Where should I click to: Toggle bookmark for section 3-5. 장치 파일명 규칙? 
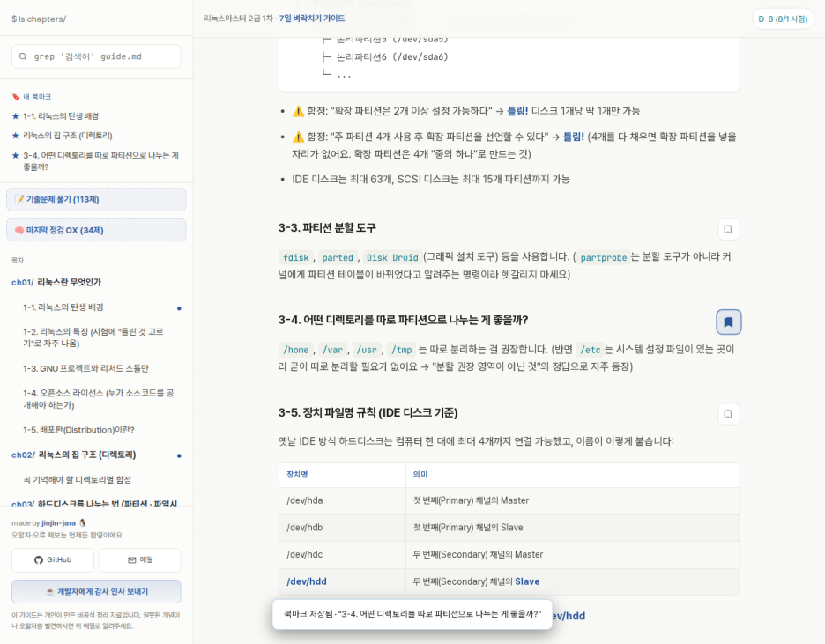point(728,414)
